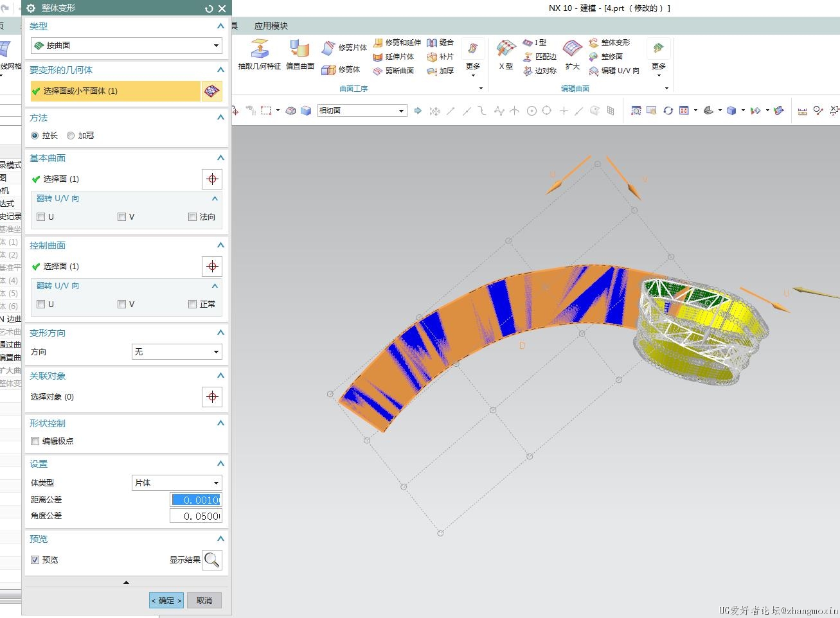Click the highlighted 选择面或小平面体 (1) row
840x618 pixels.
pyautogui.click(x=116, y=91)
